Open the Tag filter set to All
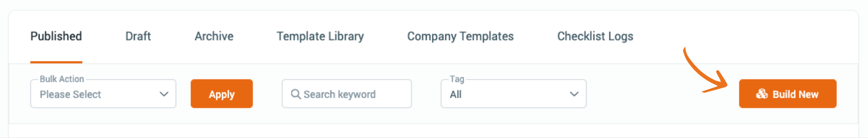Image resolution: width=868 pixels, height=138 pixels. (x=513, y=94)
